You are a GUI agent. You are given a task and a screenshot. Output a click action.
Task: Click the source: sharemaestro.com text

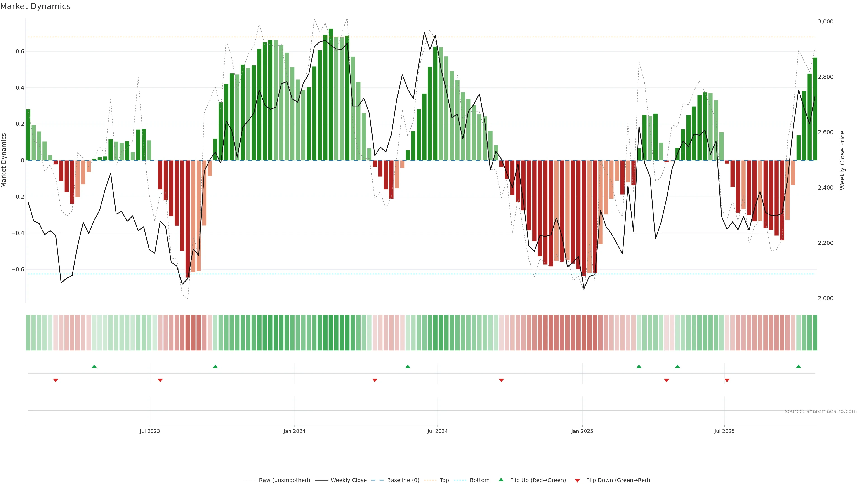(x=821, y=411)
